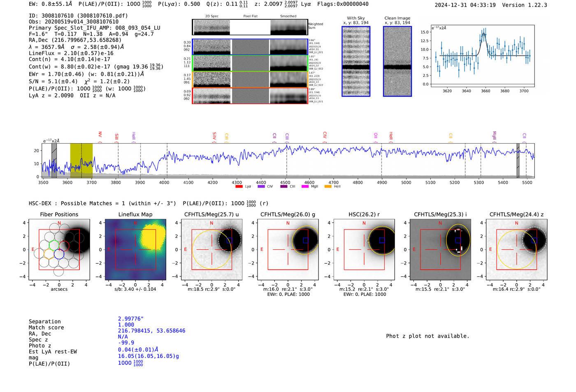Image resolution: width=576 pixels, height=392 pixels.
Task: Click the yellow highlighted band in the spectrum
Action: tap(81, 160)
